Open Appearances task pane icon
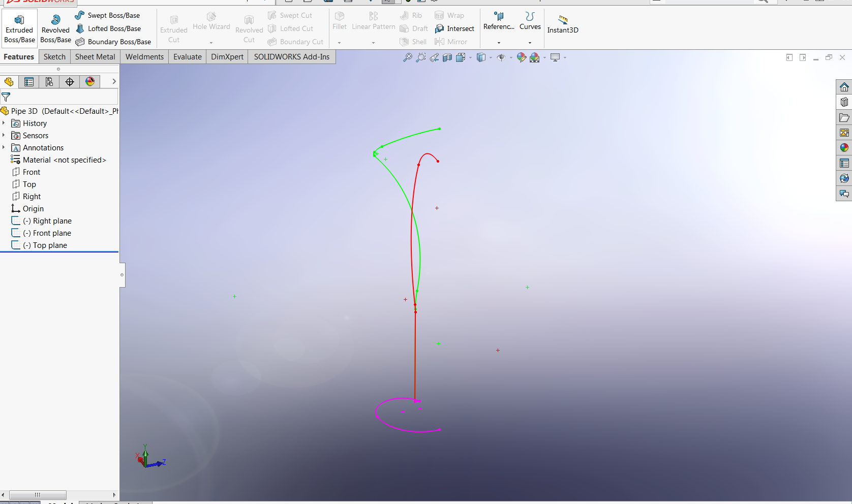Image resolution: width=852 pixels, height=504 pixels. pos(844,148)
